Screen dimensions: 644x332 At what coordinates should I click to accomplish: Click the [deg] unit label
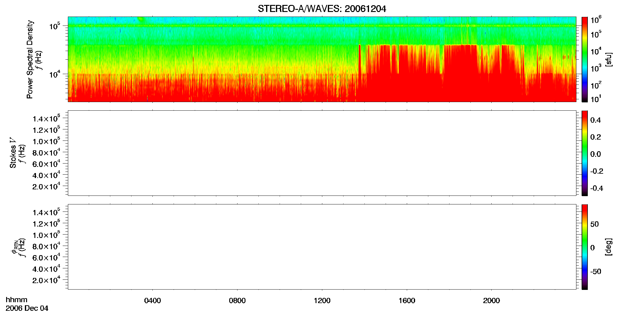point(608,247)
